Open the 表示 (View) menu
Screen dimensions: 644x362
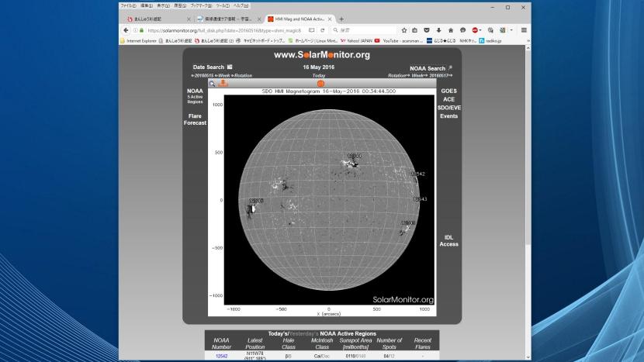coord(163,5)
